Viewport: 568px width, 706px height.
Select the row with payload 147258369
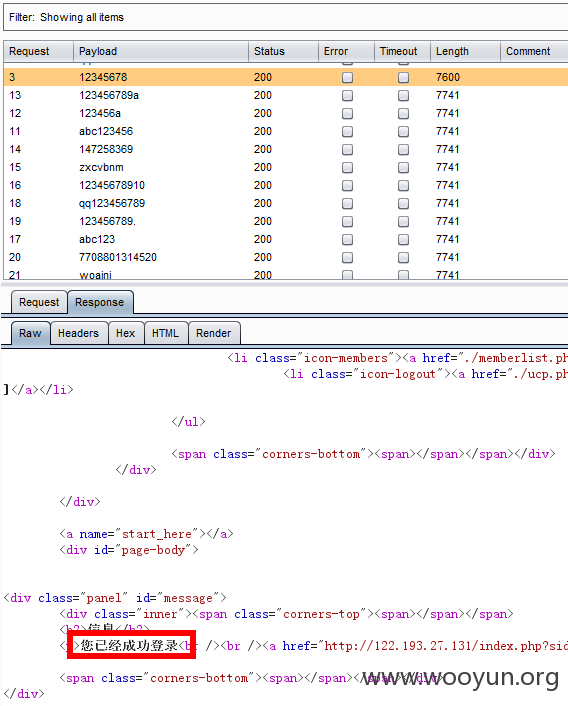[x=286, y=149]
